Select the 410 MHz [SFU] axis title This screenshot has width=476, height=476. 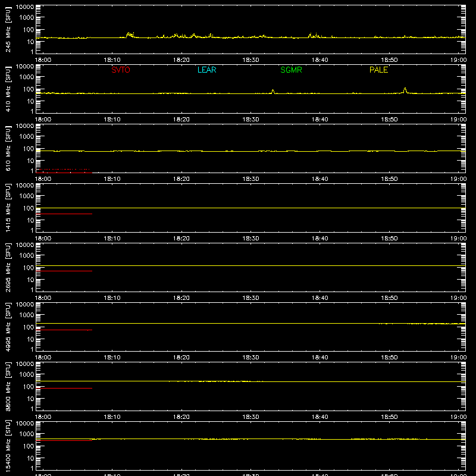click(x=8, y=89)
